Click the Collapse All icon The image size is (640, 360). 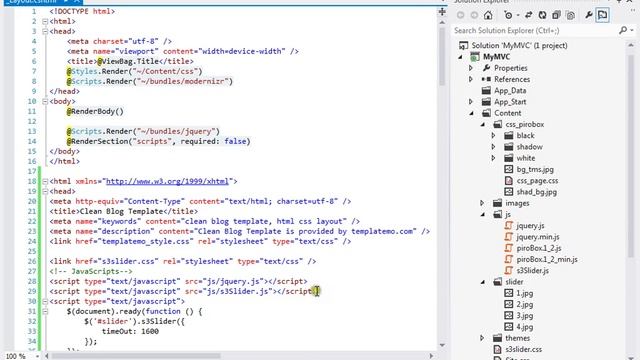tap(556, 16)
